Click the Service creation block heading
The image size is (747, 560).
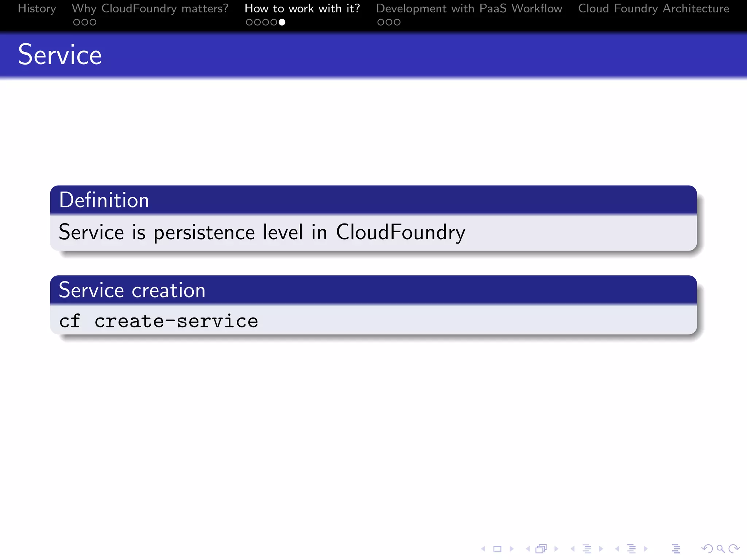[x=132, y=290]
